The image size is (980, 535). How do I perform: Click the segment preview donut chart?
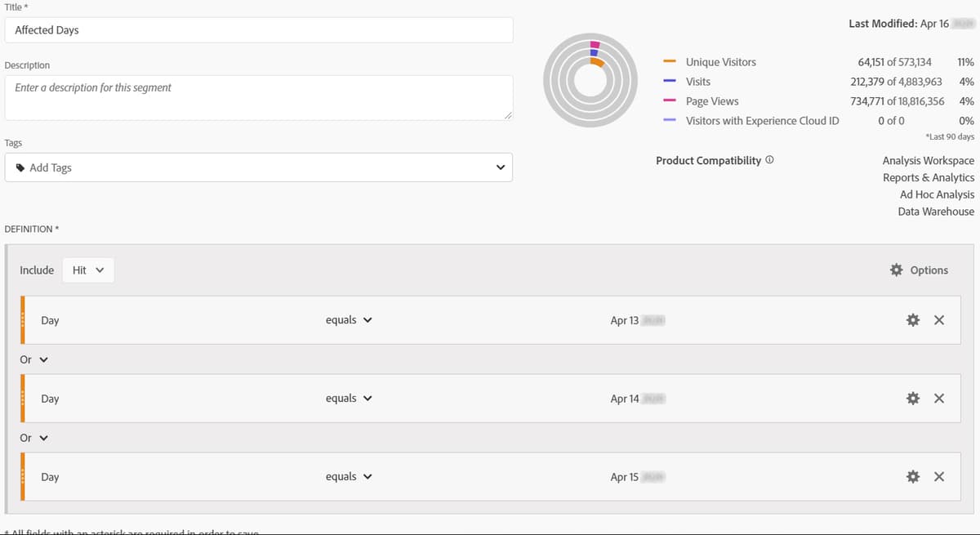click(590, 80)
